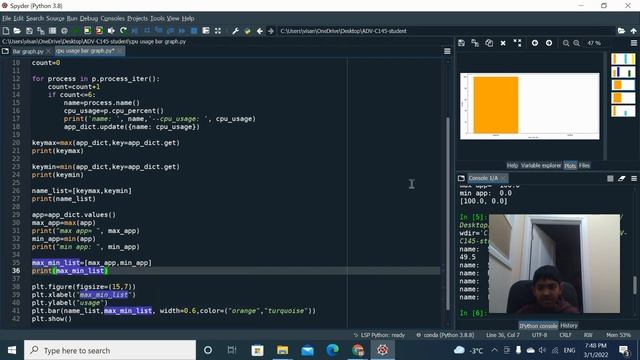Image resolution: width=640 pixels, height=360 pixels.
Task: Show the next plot arrow
Action: (549, 43)
